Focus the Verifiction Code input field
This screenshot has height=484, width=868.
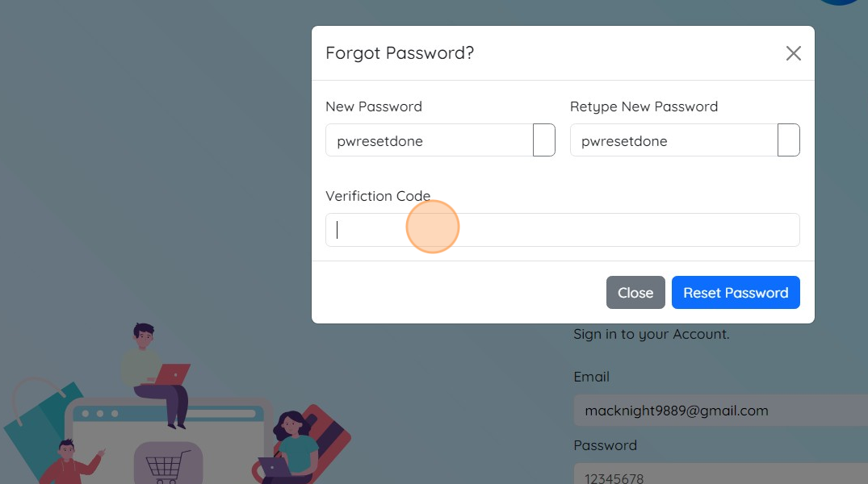point(563,230)
